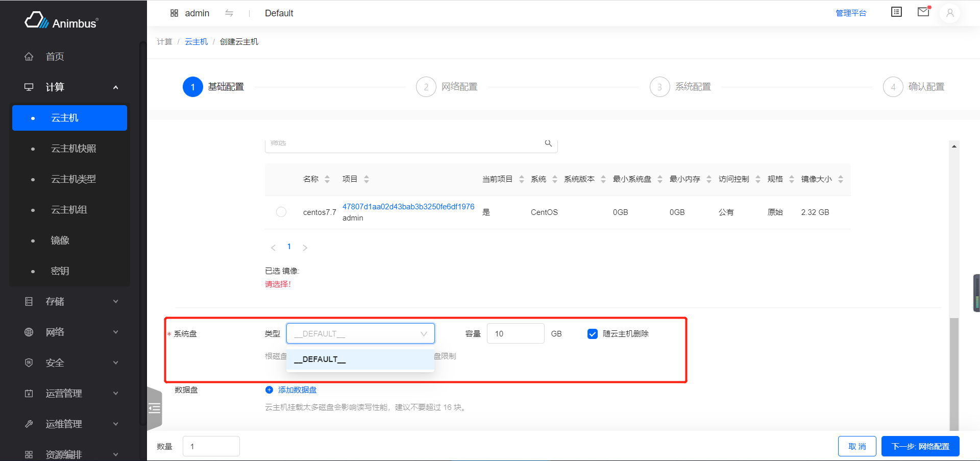Open the user avatar icon
The height and width of the screenshot is (461, 980).
pos(949,13)
